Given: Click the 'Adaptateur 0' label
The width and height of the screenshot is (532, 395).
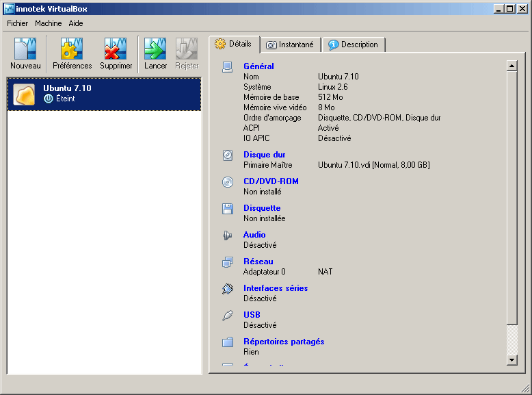Looking at the screenshot, I should [265, 272].
